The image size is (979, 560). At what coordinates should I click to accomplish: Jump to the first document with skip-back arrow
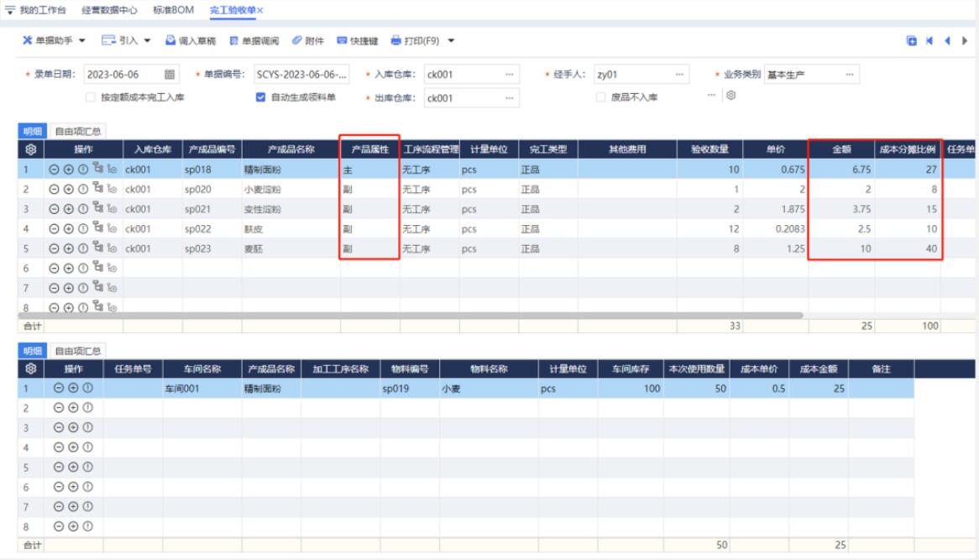click(x=929, y=40)
